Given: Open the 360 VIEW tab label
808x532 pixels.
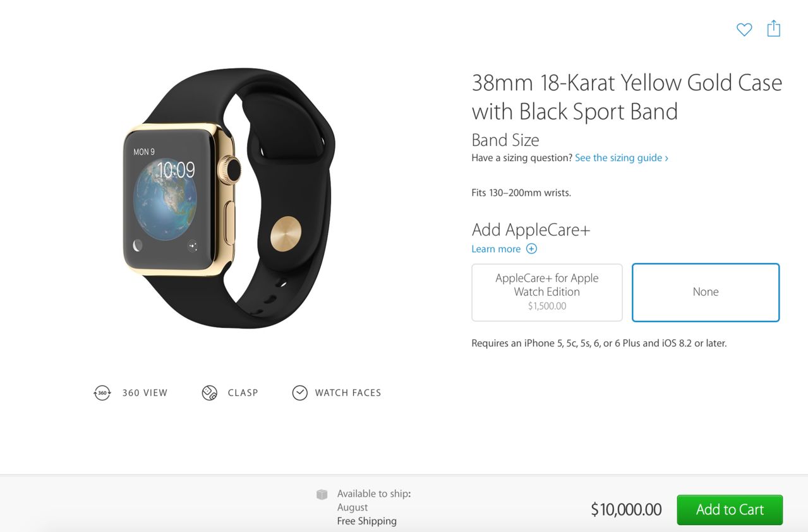Looking at the screenshot, I should [x=145, y=393].
